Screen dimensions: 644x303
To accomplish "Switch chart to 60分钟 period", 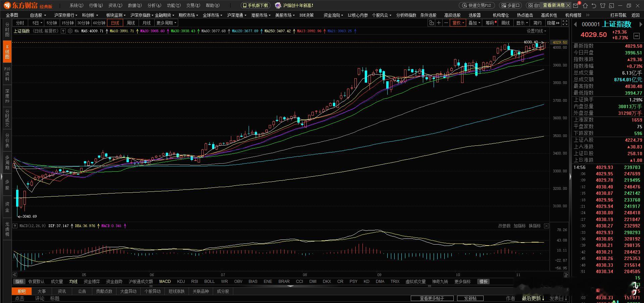I will tap(99, 23).
